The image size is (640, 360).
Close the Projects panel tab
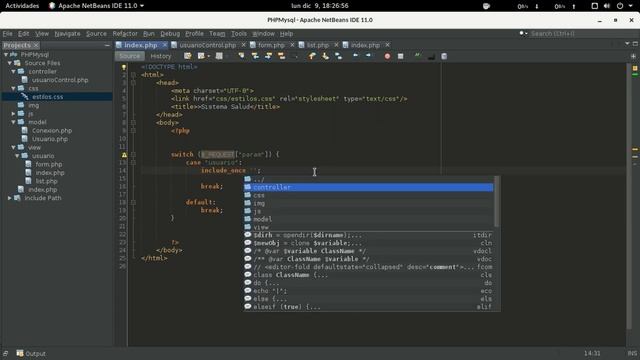(x=36, y=45)
